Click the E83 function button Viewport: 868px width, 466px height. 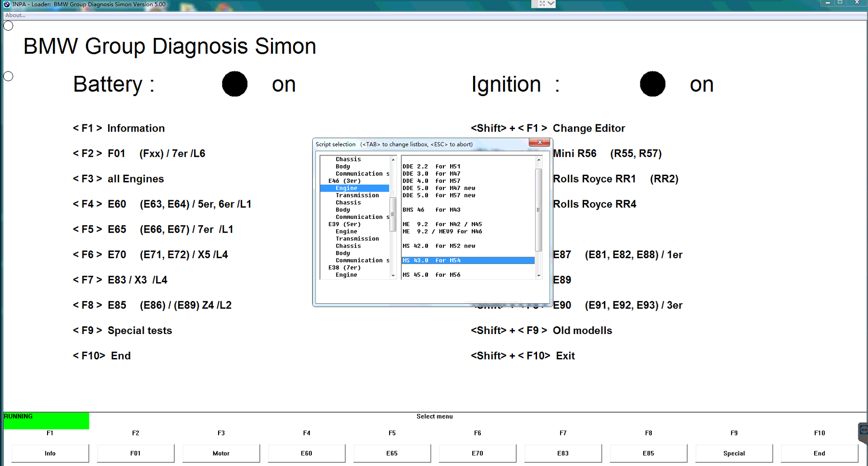tap(563, 453)
